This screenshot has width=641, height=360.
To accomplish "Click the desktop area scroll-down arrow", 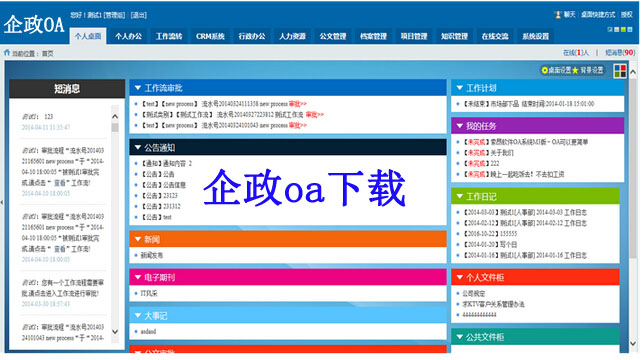I will tap(633, 343).
